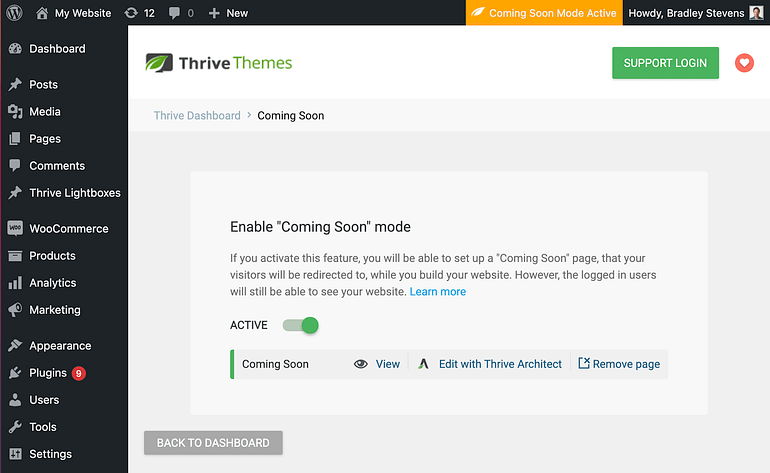The image size is (770, 473).
Task: Open the Pages menu label
Action: click(x=45, y=139)
